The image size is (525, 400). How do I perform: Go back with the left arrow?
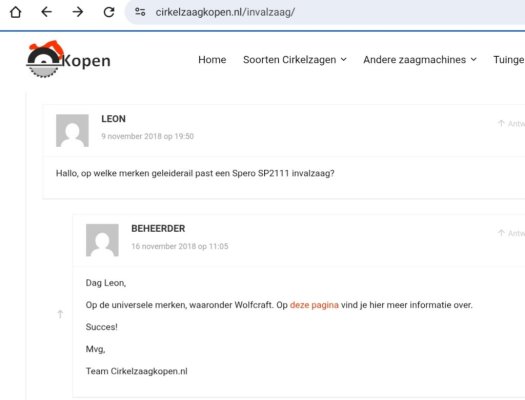[47, 12]
